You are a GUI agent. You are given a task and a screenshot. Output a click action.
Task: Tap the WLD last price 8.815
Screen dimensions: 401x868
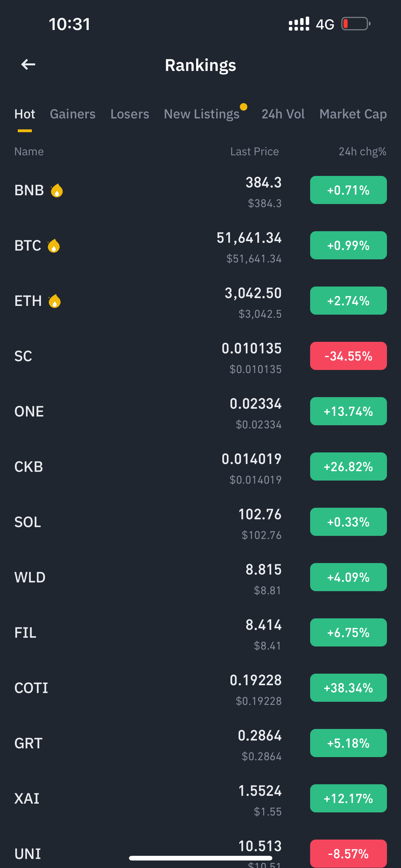click(263, 570)
